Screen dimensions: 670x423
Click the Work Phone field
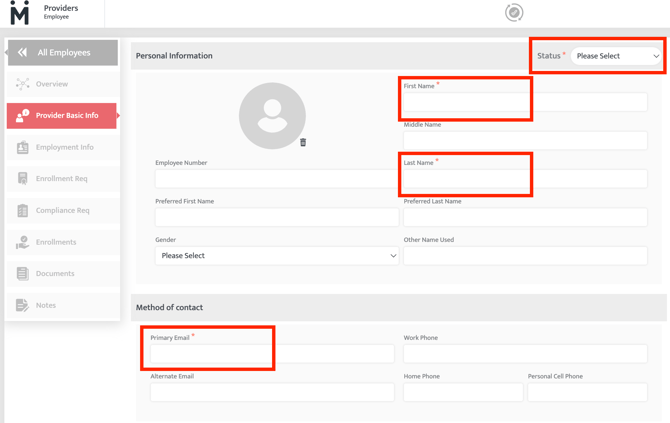pyautogui.click(x=525, y=354)
